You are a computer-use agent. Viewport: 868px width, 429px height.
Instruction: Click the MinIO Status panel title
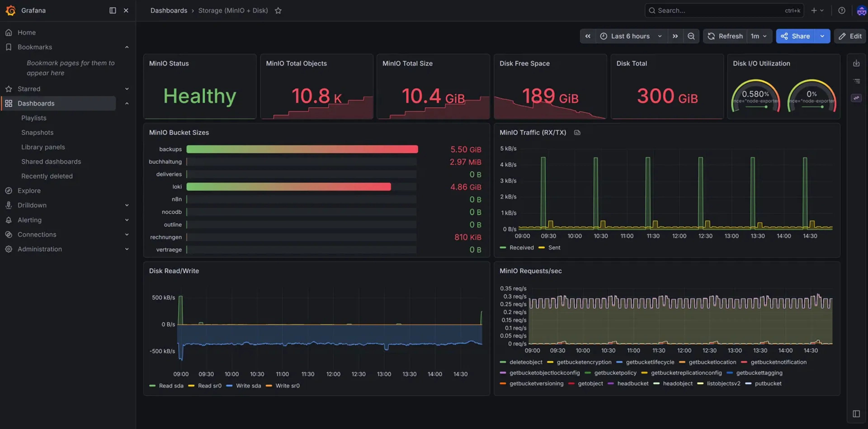click(169, 63)
